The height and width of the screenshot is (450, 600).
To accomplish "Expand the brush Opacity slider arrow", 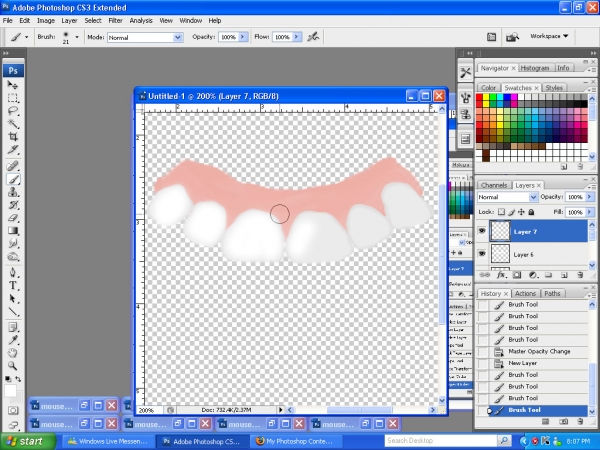I will 243,37.
